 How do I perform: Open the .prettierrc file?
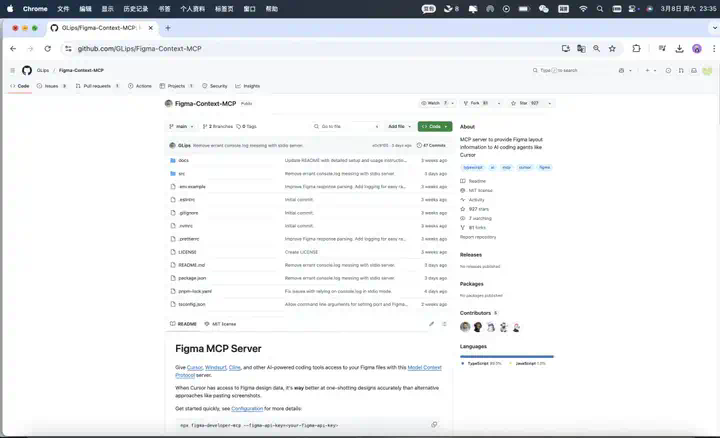click(189, 239)
